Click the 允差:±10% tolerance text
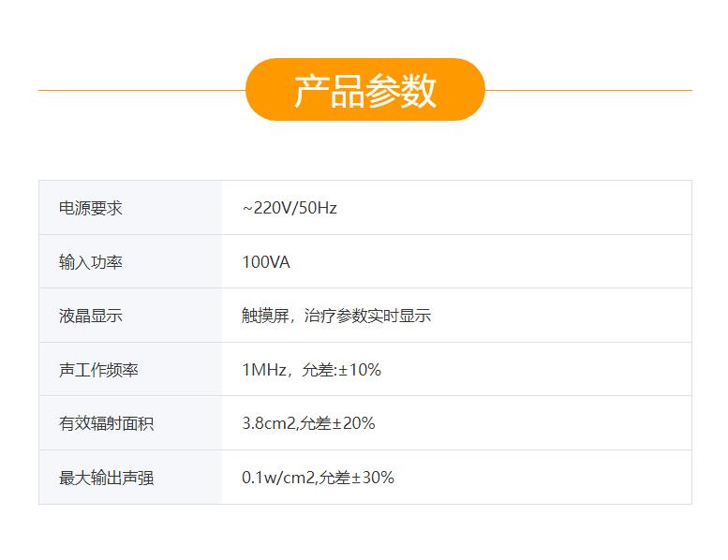 click(x=341, y=370)
